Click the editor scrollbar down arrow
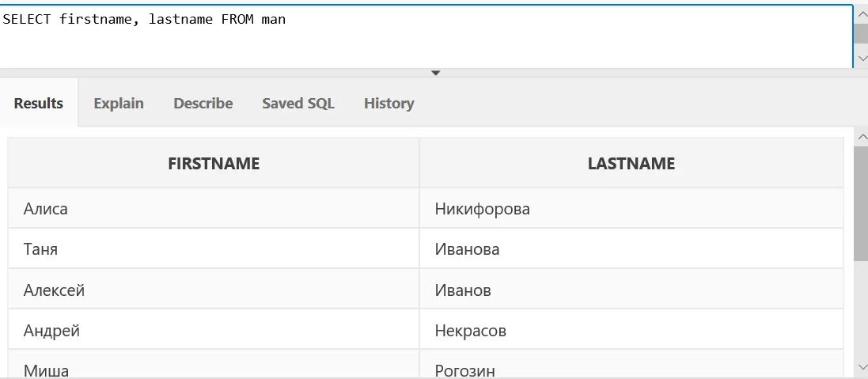868x379 pixels. (861, 58)
